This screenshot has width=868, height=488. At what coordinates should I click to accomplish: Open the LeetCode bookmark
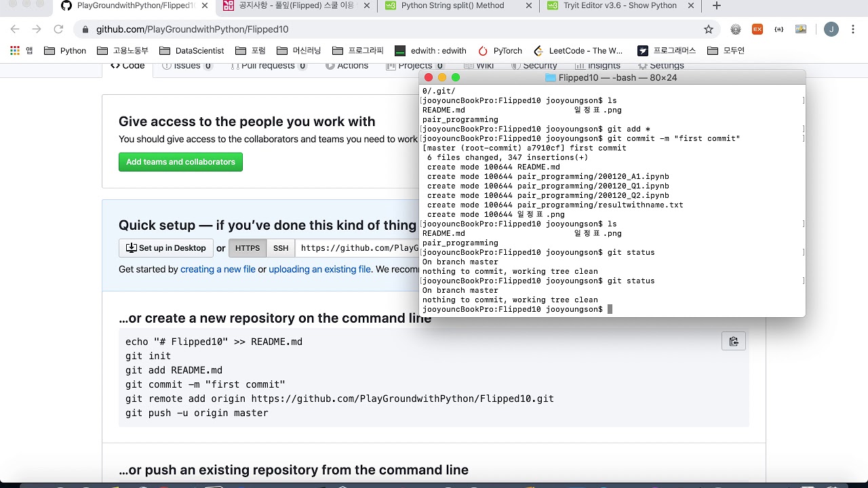click(578, 50)
